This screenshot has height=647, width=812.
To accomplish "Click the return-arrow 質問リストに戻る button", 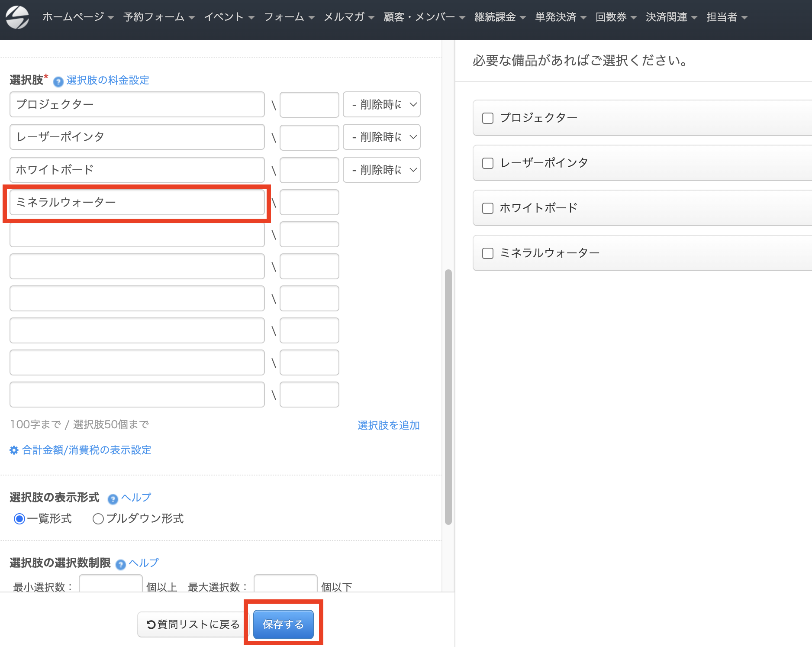I will tap(193, 624).
